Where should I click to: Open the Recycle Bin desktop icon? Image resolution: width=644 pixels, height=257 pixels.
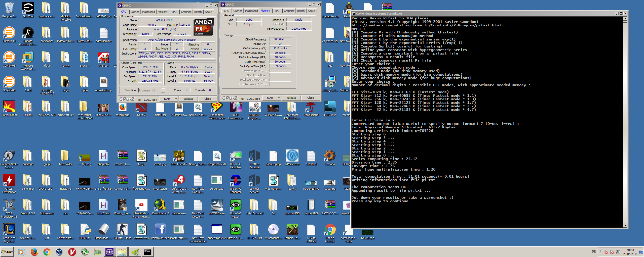point(9,10)
